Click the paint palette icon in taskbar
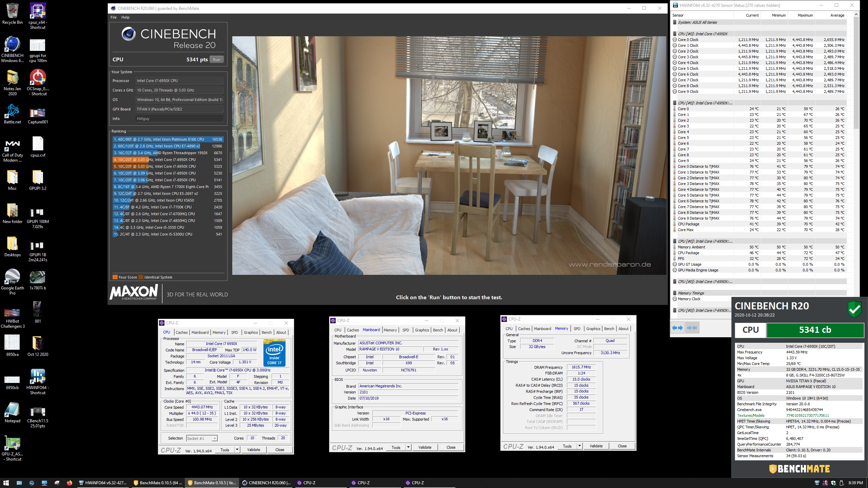This screenshot has height=488, width=868. tap(57, 483)
